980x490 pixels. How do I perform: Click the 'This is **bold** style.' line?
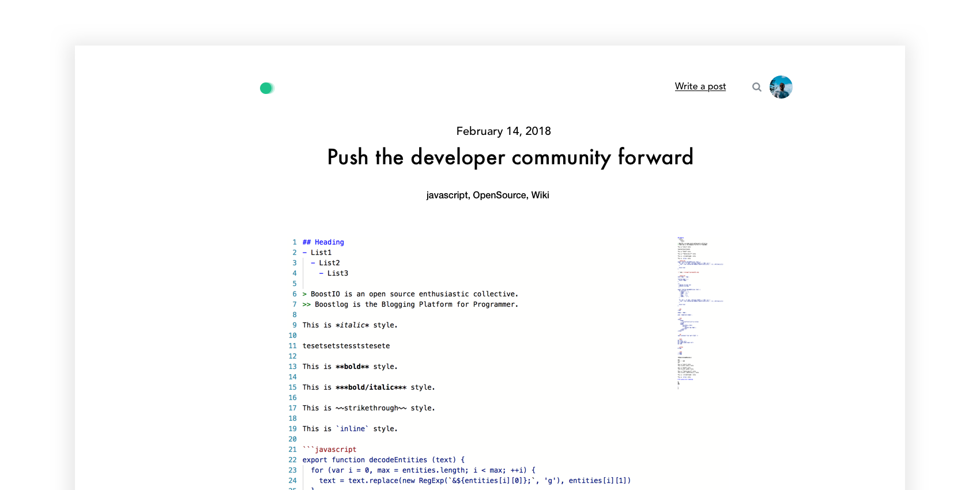[x=350, y=367]
